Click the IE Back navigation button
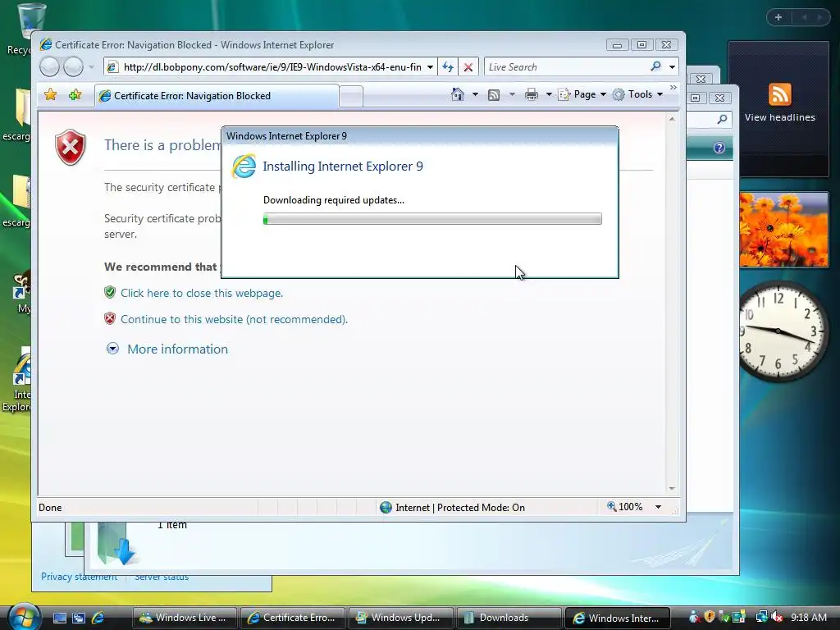840x630 pixels. point(50,67)
